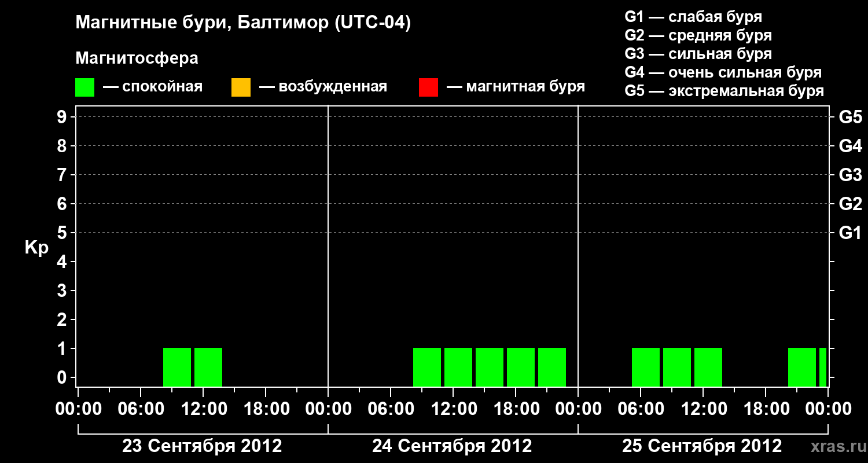Click 'G3 — сильная буря' legend line
Screen dimensions: 868x463
[698, 54]
